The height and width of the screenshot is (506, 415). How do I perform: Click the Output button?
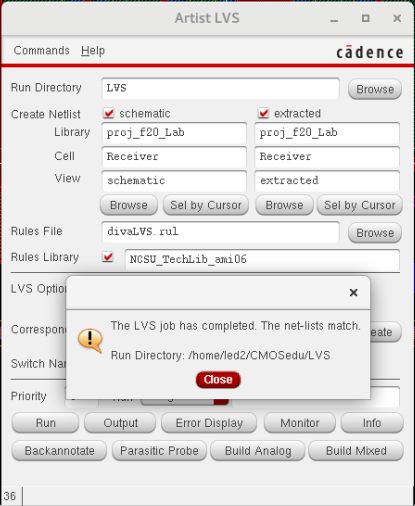120,423
